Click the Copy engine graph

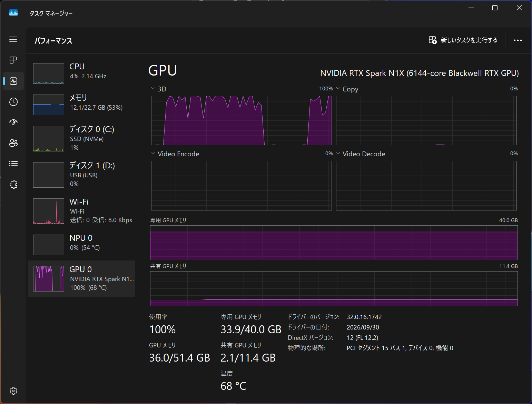(x=426, y=120)
